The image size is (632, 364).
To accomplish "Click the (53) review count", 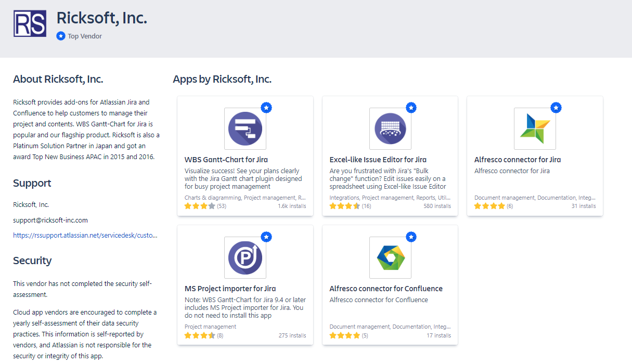I will click(x=222, y=206).
